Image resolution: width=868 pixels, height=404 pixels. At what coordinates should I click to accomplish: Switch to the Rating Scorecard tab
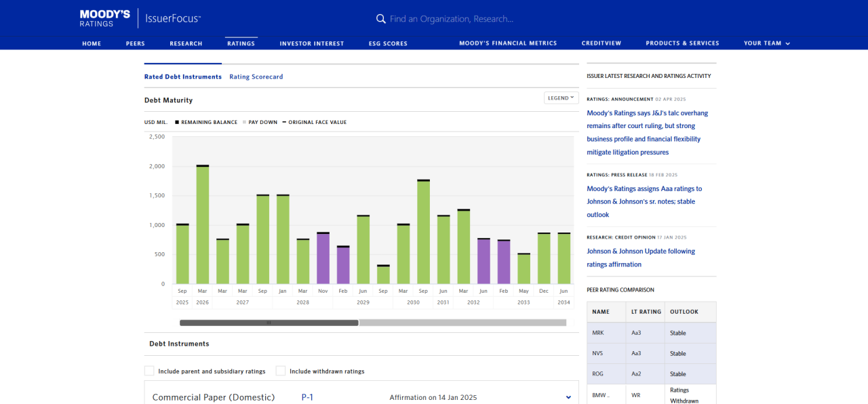[x=256, y=77]
